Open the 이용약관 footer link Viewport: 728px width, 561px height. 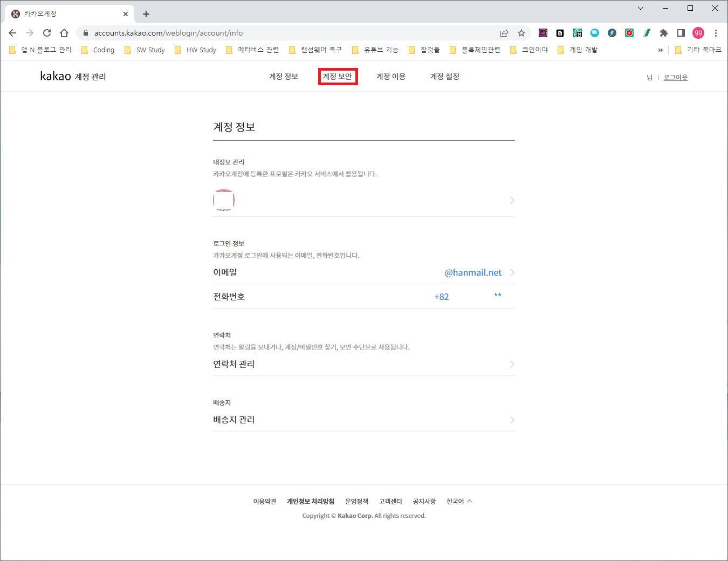(265, 501)
